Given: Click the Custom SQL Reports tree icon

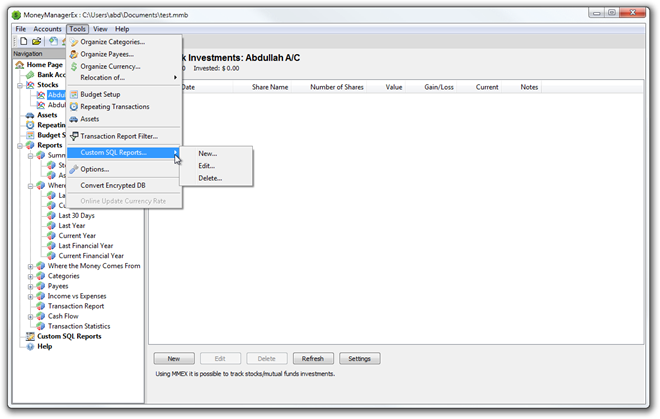Looking at the screenshot, I should (x=30, y=336).
